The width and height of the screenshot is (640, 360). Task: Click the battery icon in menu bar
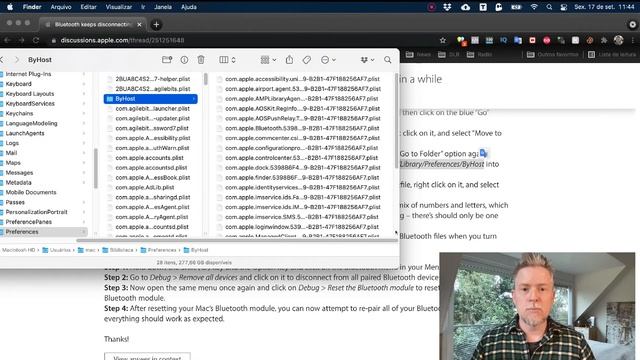[516, 7]
